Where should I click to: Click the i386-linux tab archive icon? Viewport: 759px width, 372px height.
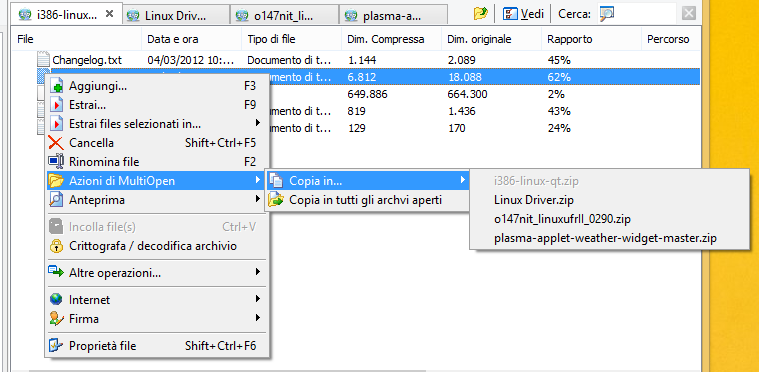[x=26, y=15]
